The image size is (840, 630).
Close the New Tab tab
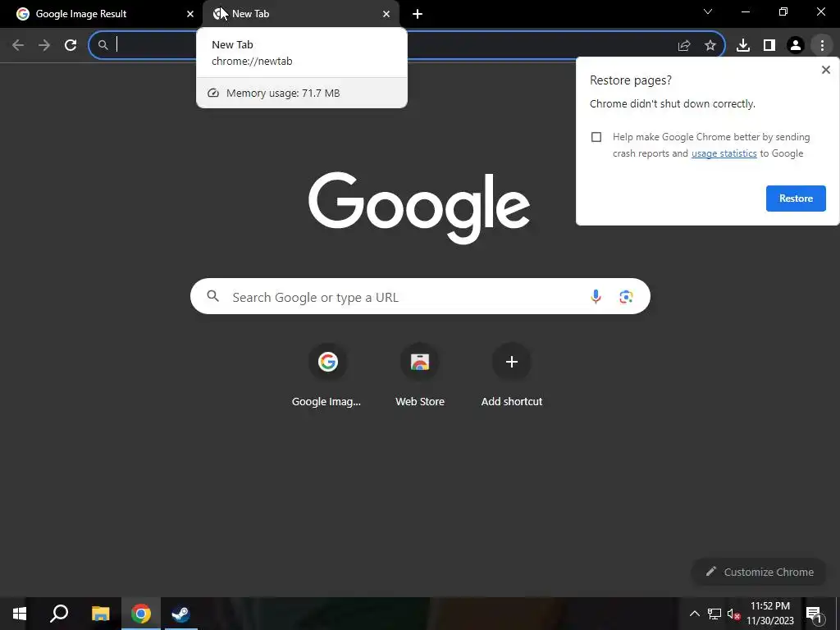tap(386, 14)
